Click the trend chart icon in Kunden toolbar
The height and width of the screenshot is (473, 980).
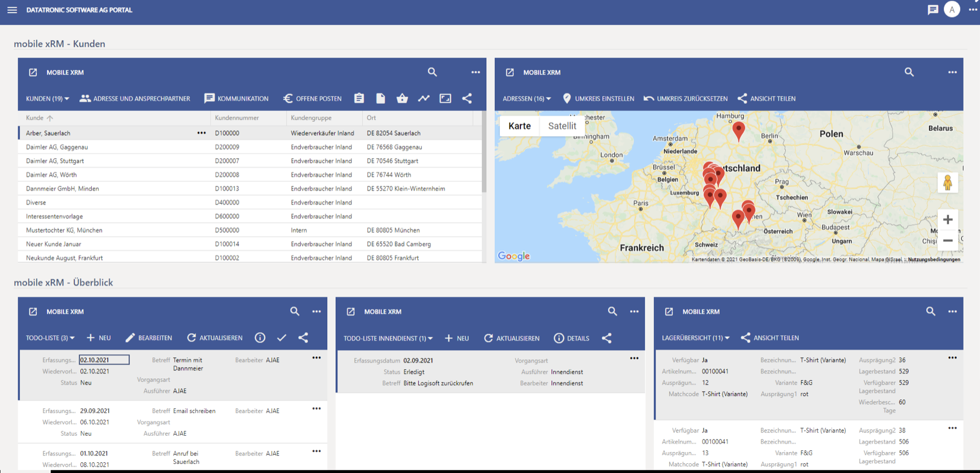click(423, 99)
